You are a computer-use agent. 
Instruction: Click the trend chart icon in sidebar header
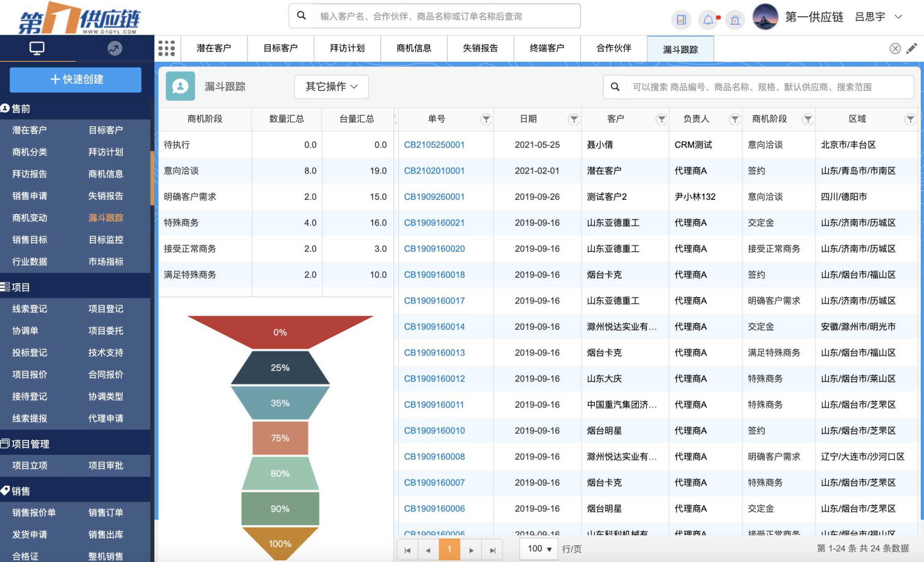click(x=115, y=48)
